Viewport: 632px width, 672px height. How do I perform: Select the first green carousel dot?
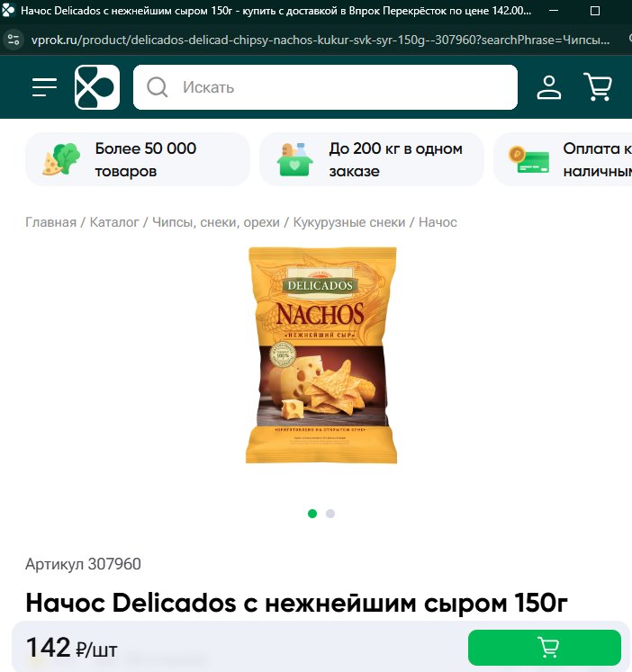pos(312,514)
